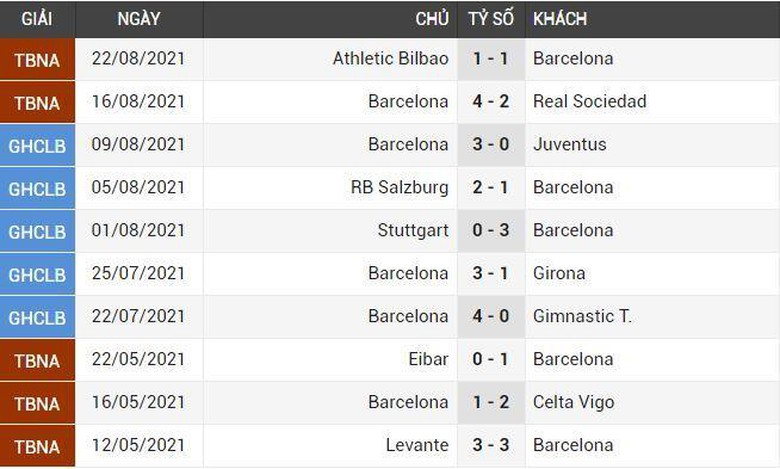Select the Levante team name
This screenshot has height=469, width=780.
[x=417, y=445]
